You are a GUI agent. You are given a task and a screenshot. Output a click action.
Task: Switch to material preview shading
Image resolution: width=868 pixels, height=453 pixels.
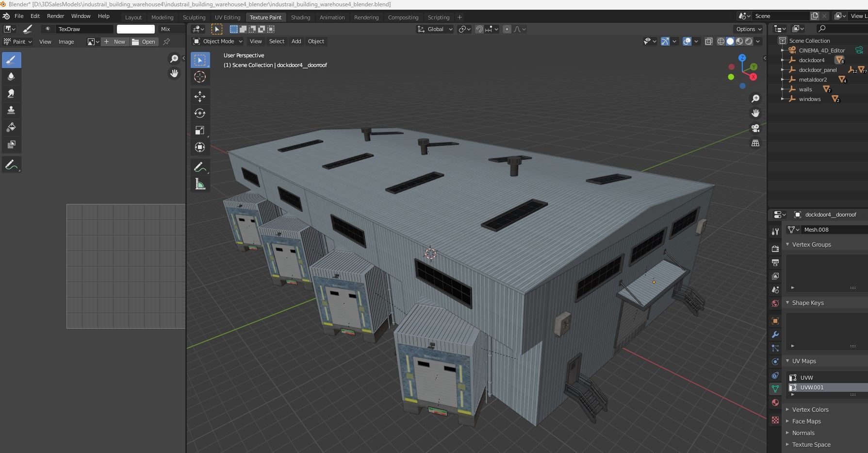pyautogui.click(x=739, y=41)
